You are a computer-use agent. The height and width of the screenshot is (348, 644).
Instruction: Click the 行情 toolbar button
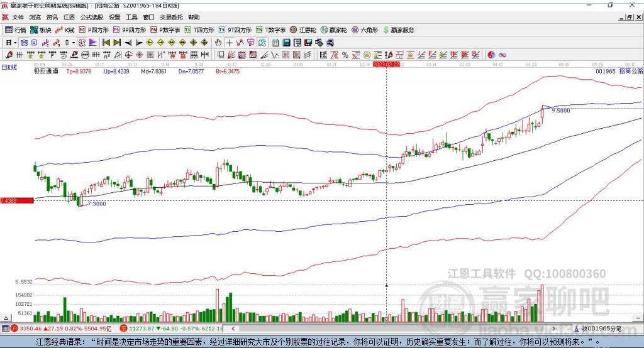[x=15, y=30]
